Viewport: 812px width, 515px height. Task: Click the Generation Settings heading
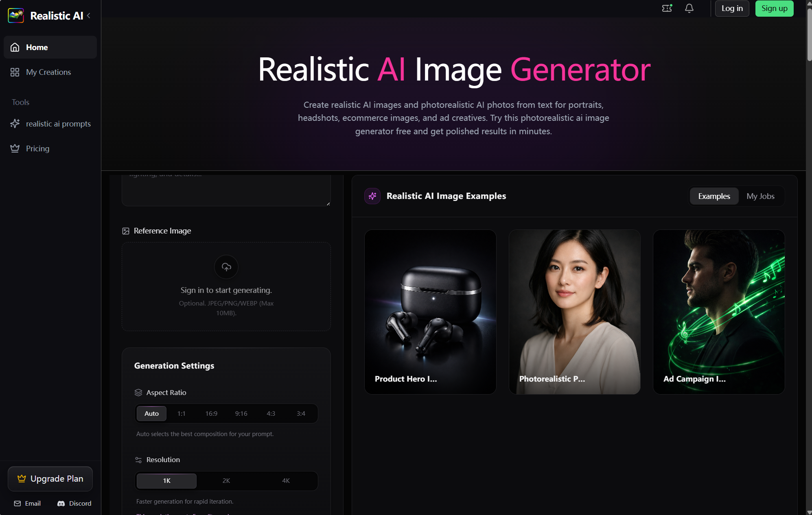(174, 366)
